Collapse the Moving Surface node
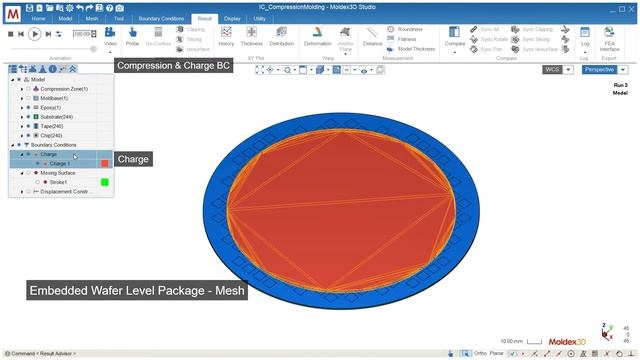640x360 pixels. (22, 173)
